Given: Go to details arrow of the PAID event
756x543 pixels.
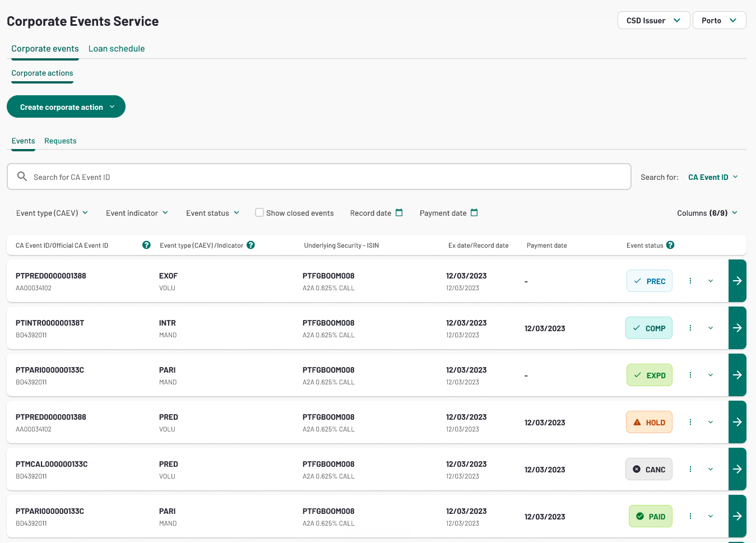Looking at the screenshot, I should (738, 516).
